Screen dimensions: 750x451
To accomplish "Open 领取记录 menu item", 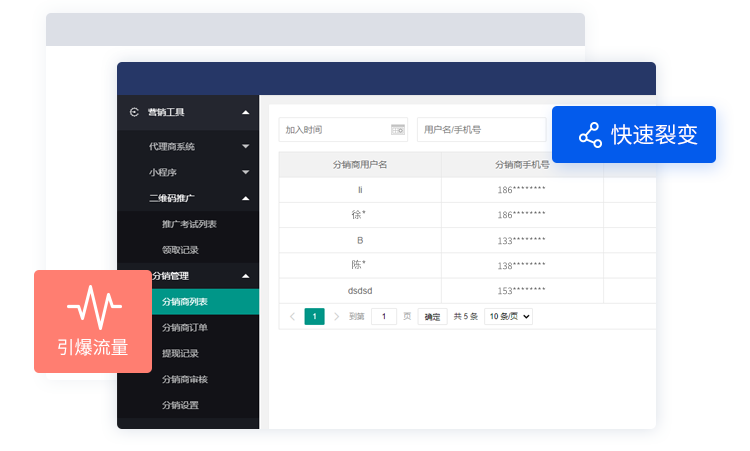I will 180,250.
